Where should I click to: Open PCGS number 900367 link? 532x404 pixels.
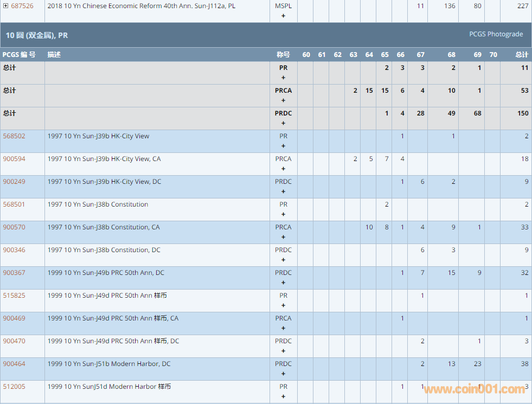pyautogui.click(x=14, y=273)
